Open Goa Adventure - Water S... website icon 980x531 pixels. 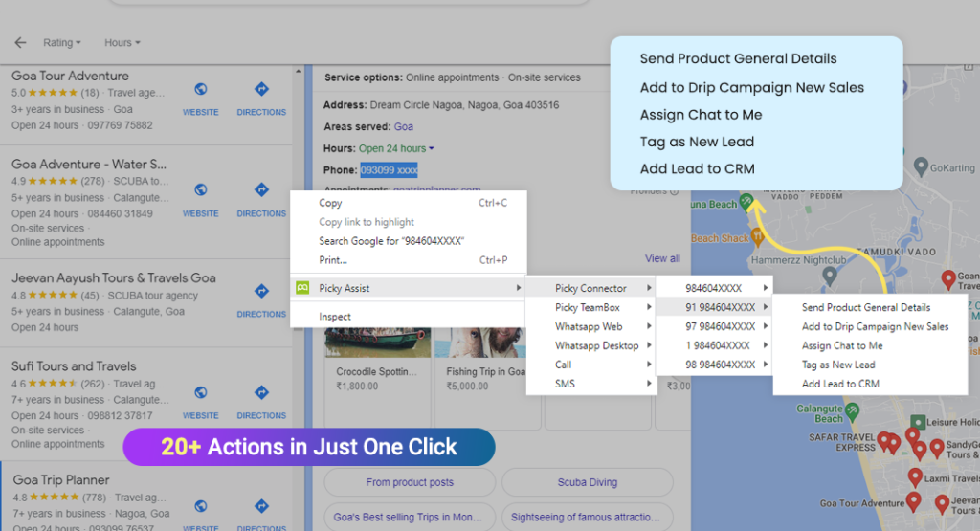[201, 189]
